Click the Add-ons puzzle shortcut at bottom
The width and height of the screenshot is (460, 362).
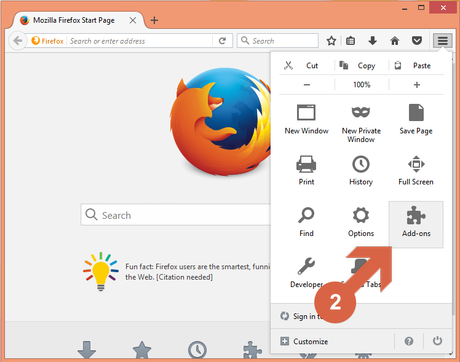[x=252, y=350]
